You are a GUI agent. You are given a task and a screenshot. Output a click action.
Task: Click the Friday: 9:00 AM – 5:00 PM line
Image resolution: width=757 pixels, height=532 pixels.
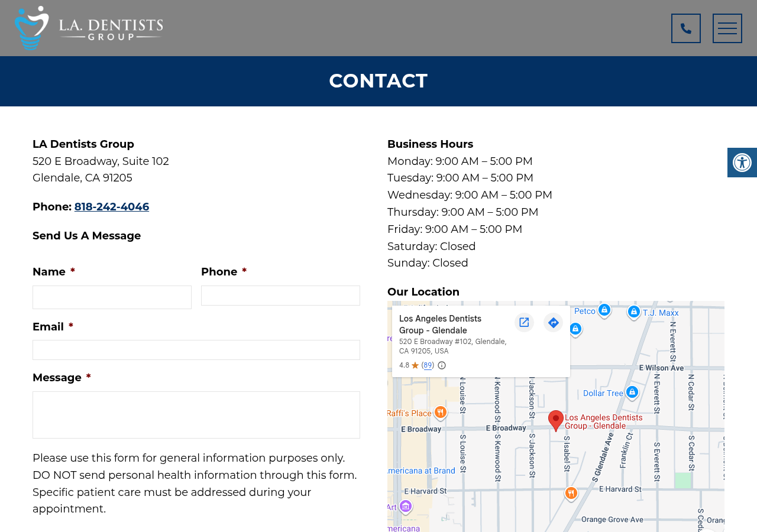click(455, 229)
